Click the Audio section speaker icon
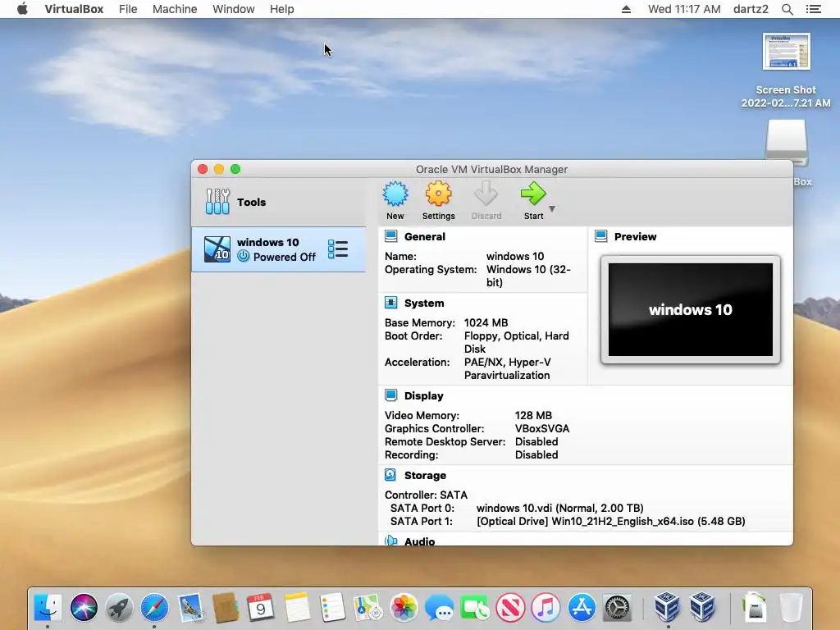Image resolution: width=840 pixels, height=630 pixels. [x=391, y=541]
